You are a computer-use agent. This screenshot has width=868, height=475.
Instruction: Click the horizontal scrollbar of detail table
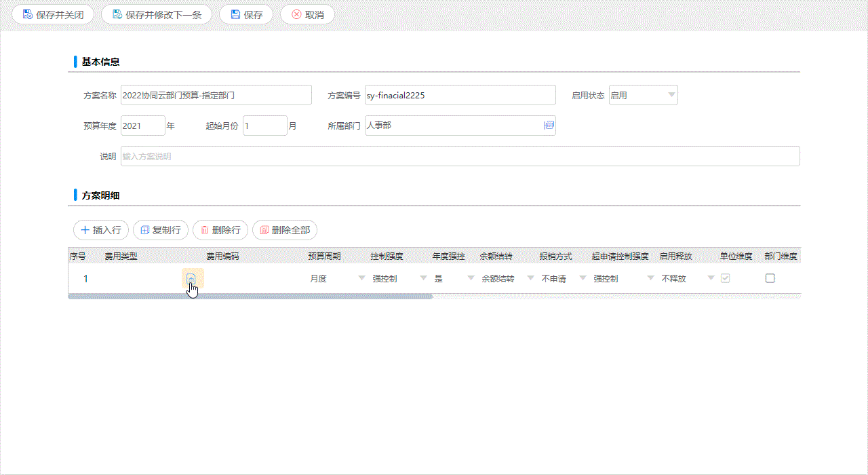[250, 296]
